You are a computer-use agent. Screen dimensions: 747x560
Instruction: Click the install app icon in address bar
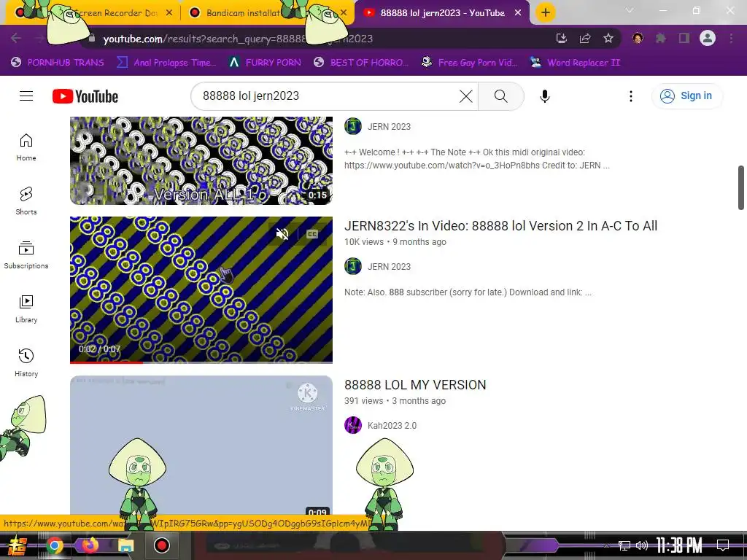[x=562, y=39]
